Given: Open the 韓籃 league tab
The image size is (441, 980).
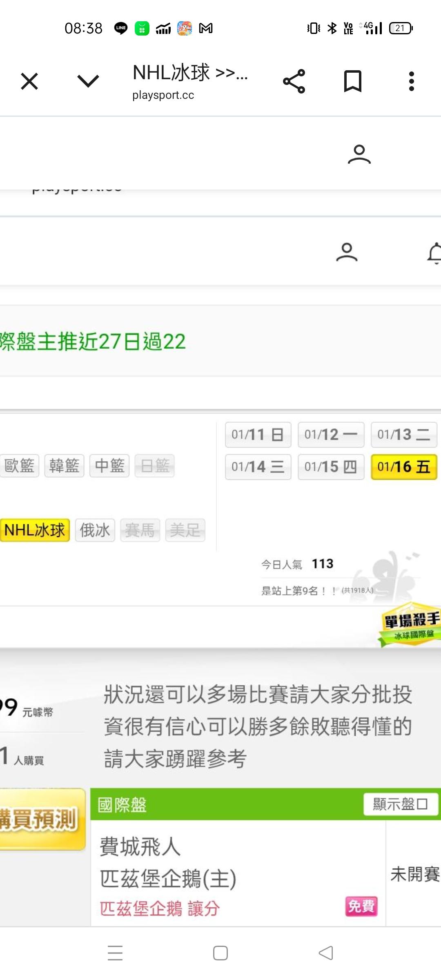Looking at the screenshot, I should point(64,465).
